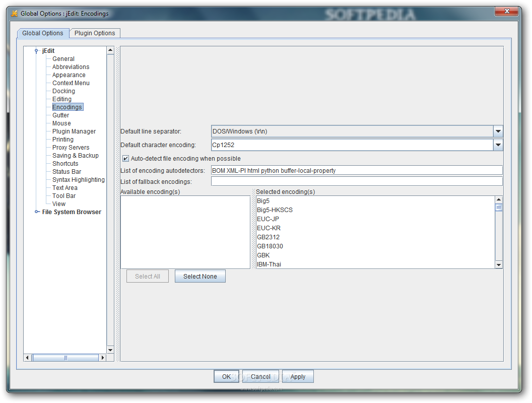The image size is (532, 403).
Task: Select Status Bar in the tree
Action: tap(67, 172)
